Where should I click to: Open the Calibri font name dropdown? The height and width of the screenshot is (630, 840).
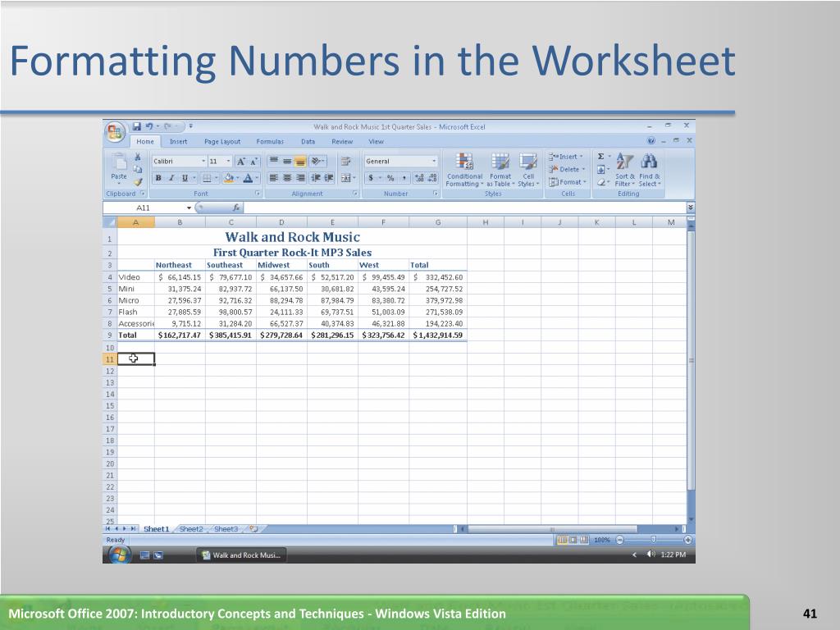coord(203,162)
